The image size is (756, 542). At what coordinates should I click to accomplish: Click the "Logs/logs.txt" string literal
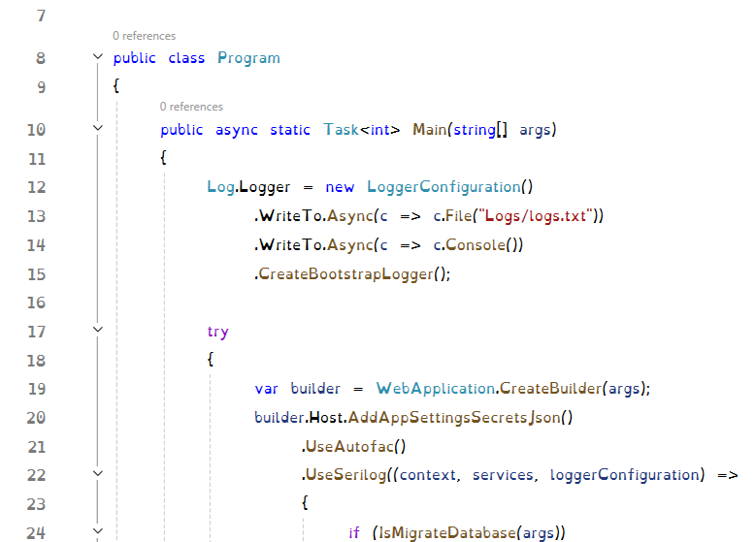pos(535,216)
